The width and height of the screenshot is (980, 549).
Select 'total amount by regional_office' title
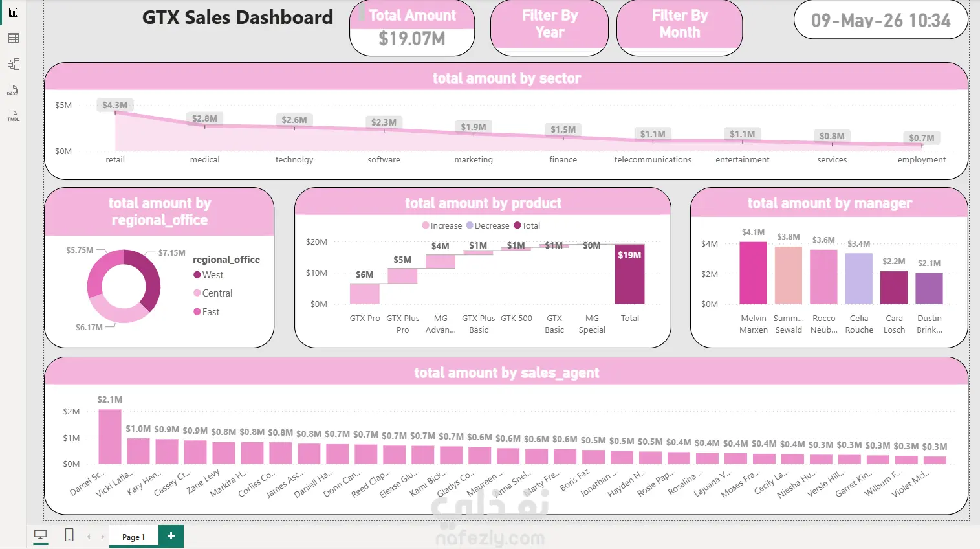point(159,212)
